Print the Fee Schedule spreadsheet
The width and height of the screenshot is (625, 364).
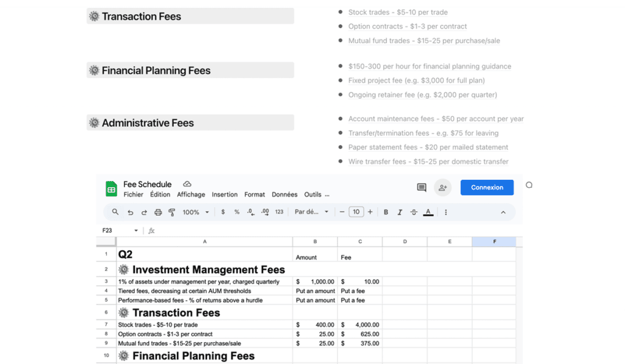(x=158, y=212)
